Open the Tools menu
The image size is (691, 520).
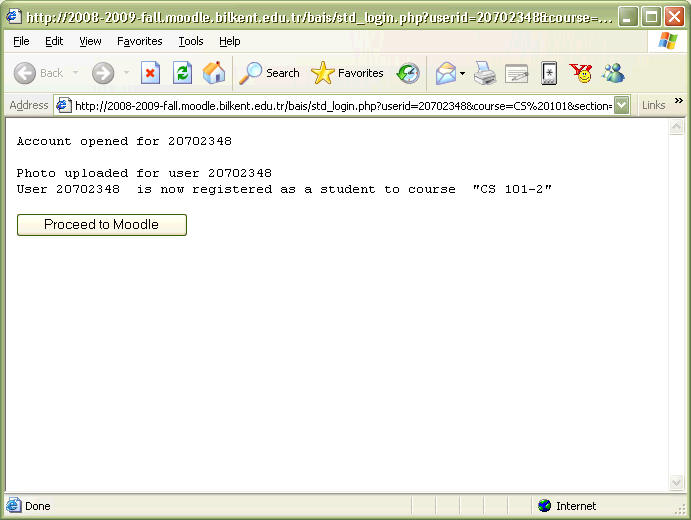tap(191, 41)
